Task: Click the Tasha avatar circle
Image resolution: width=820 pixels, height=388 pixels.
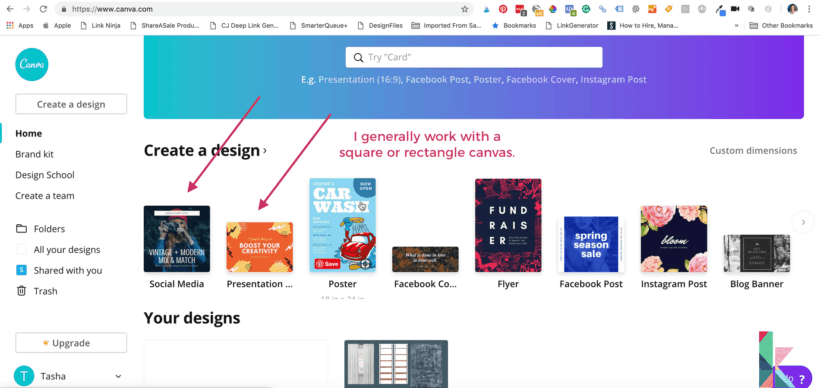Action: (24, 376)
